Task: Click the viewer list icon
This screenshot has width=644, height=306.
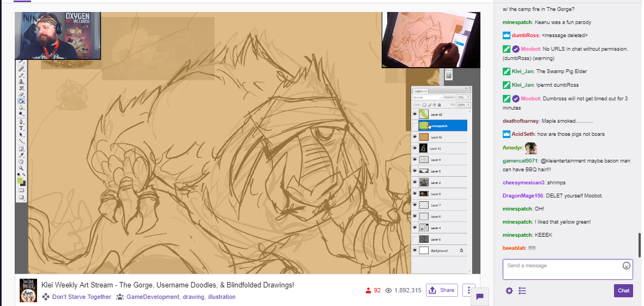Action: point(522,291)
